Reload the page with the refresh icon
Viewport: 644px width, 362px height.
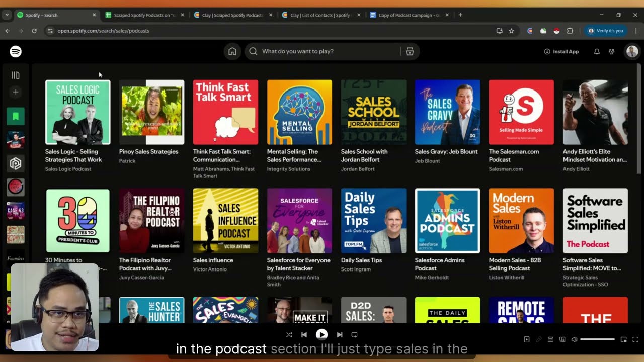pos(34,31)
